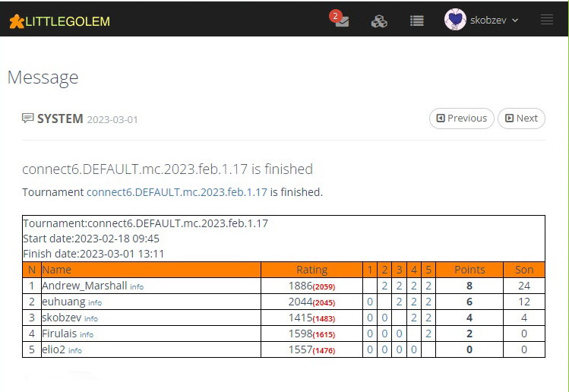569x392 pixels.
Task: Open Andrew_Marshall's game result against euhuang
Action: 384,286
